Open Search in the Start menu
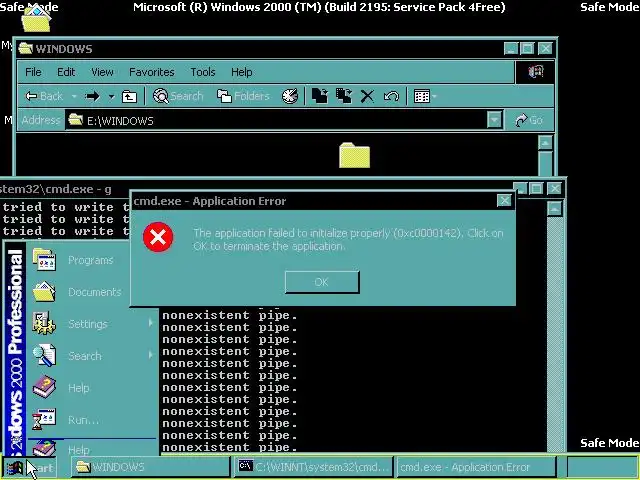This screenshot has height=480, width=640. tap(91, 356)
